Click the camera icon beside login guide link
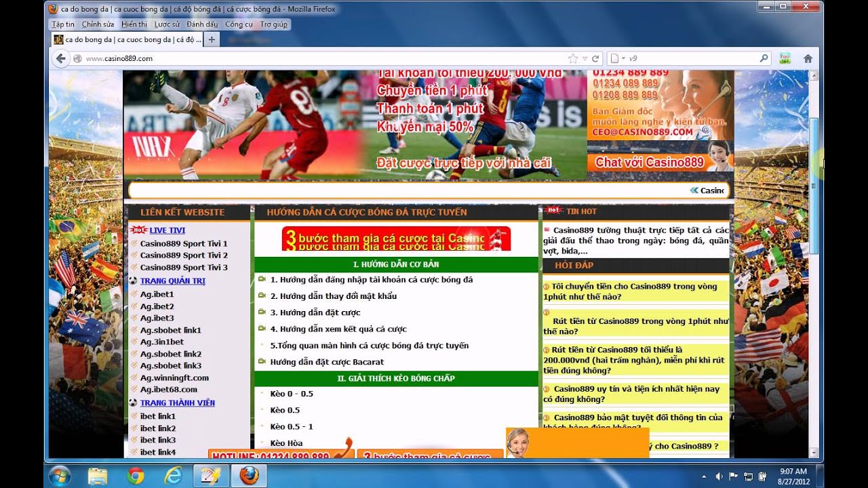The width and height of the screenshot is (868, 488). 262,279
